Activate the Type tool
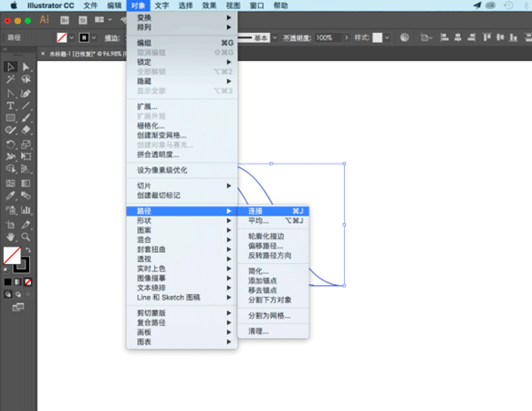The image size is (532, 411). coord(11,106)
